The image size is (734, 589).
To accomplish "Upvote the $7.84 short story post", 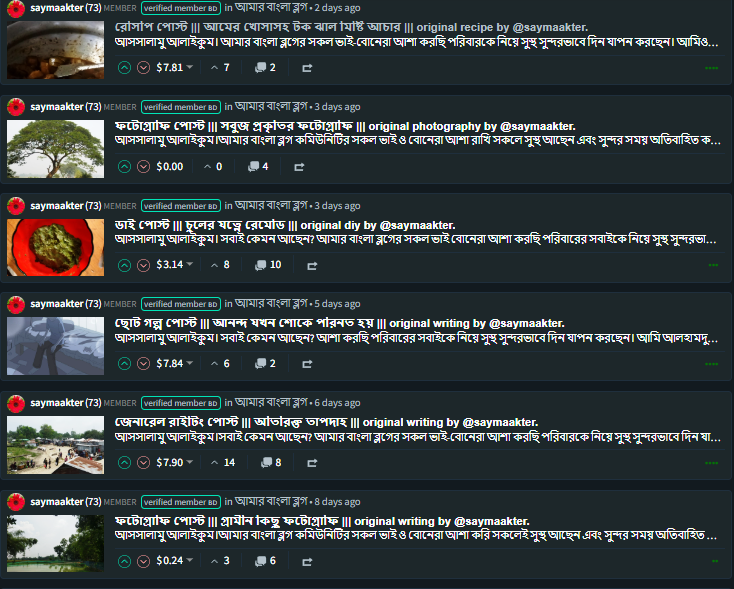I will [x=124, y=364].
